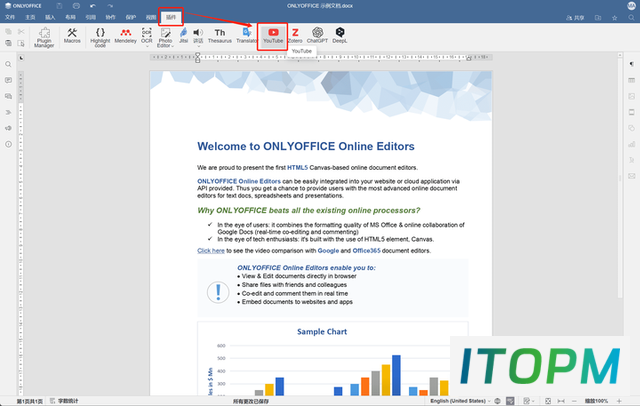Switch to the 保护 (Protection) tab

point(131,17)
